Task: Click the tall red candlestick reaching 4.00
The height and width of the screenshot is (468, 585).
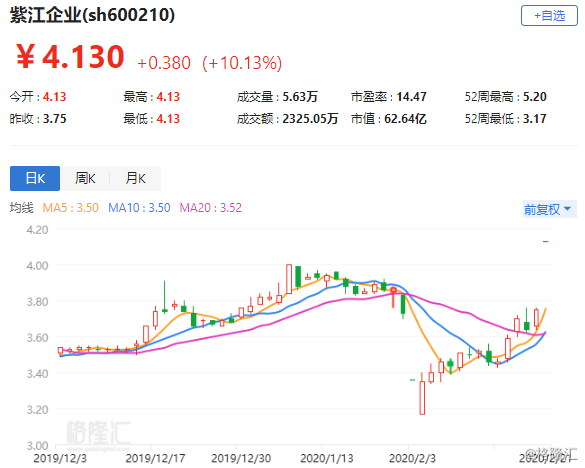Action: [289, 279]
